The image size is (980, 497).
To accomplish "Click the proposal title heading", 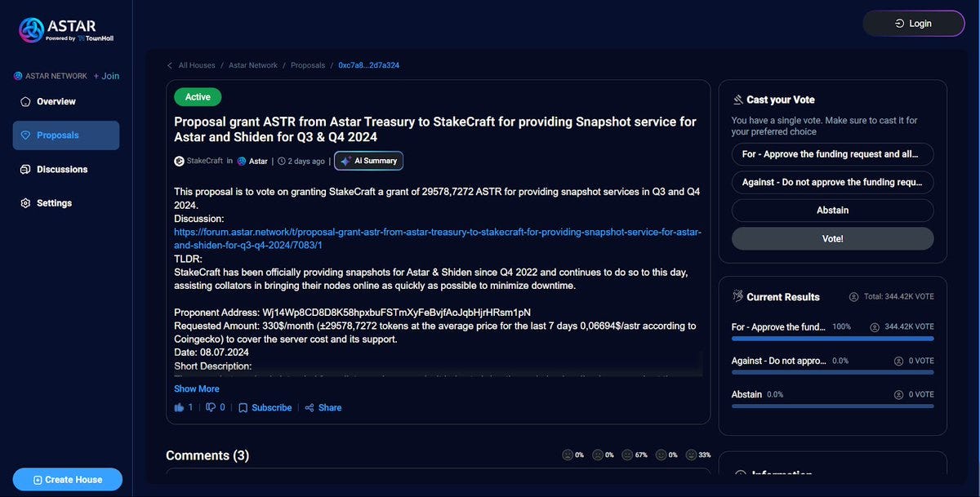I will tap(435, 129).
